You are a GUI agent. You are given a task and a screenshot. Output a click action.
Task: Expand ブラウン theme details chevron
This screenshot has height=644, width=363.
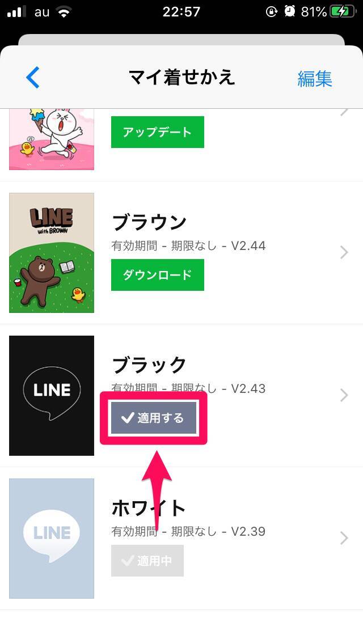[x=344, y=253]
